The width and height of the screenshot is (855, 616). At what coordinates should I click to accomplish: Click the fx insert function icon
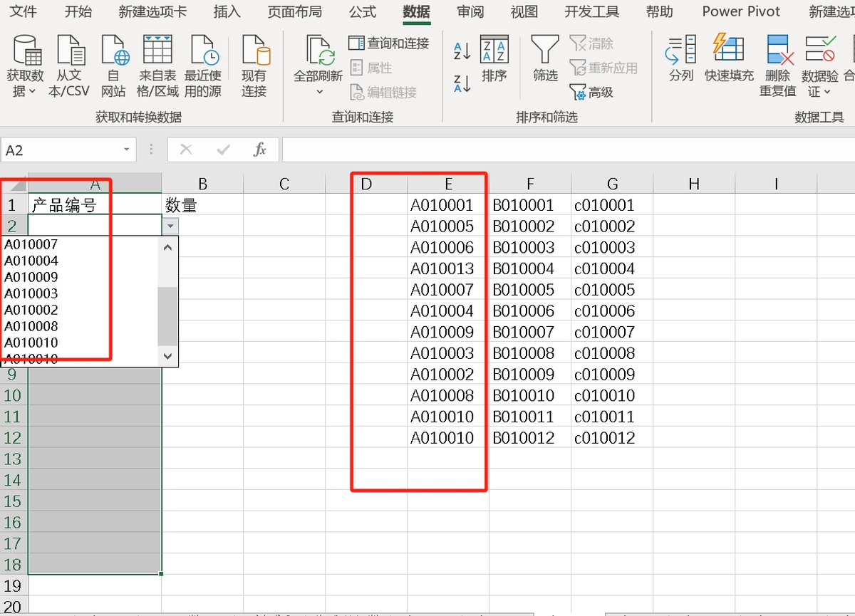coord(260,150)
